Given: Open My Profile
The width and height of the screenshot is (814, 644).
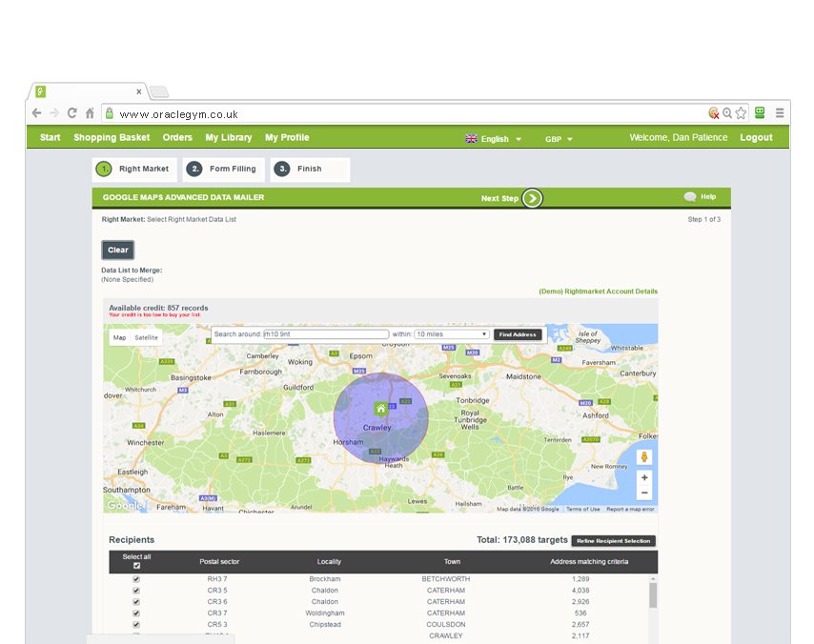Looking at the screenshot, I should (287, 137).
